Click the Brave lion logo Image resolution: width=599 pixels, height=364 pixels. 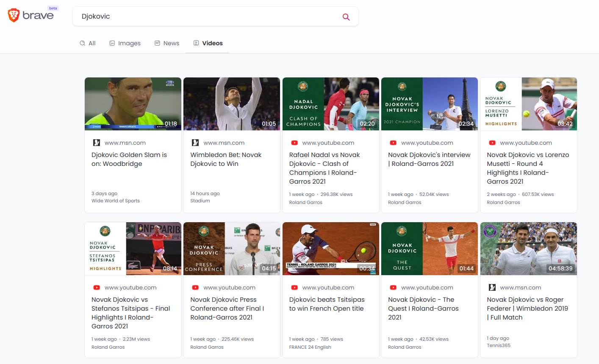(x=13, y=15)
